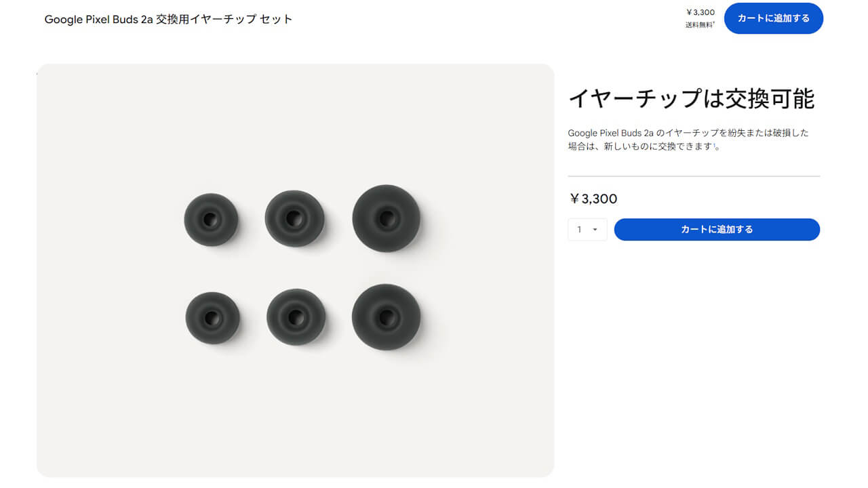Select the product title Google Pixel Buds 2a

[x=167, y=19]
